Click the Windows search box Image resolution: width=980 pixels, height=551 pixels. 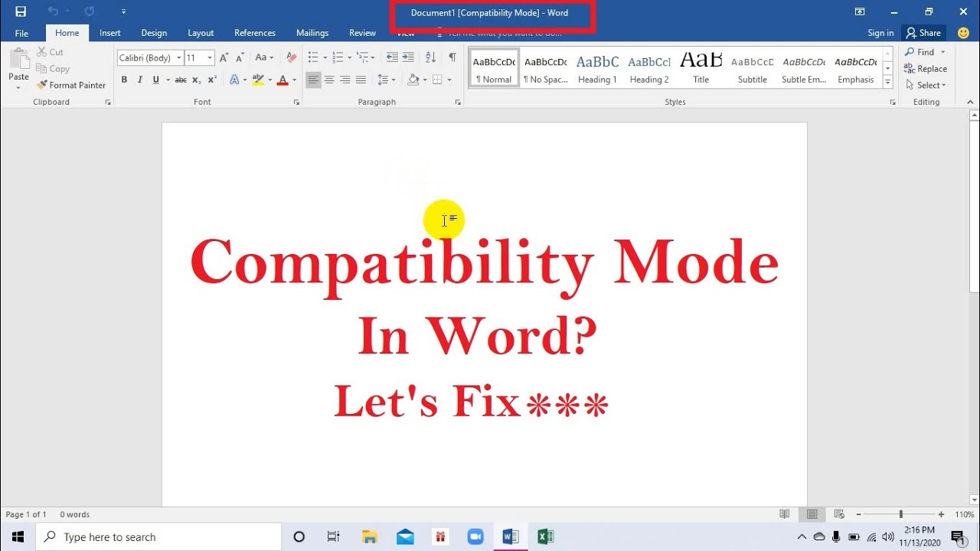(159, 537)
